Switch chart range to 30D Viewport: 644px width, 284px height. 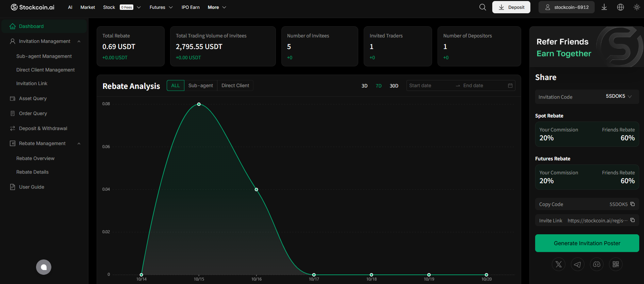tap(394, 86)
